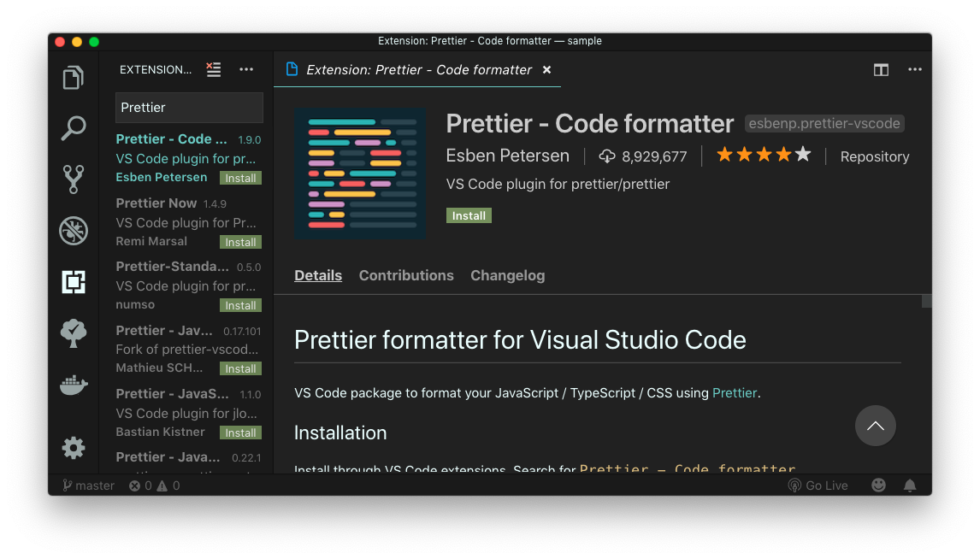Split the editor to the right

[x=881, y=70]
